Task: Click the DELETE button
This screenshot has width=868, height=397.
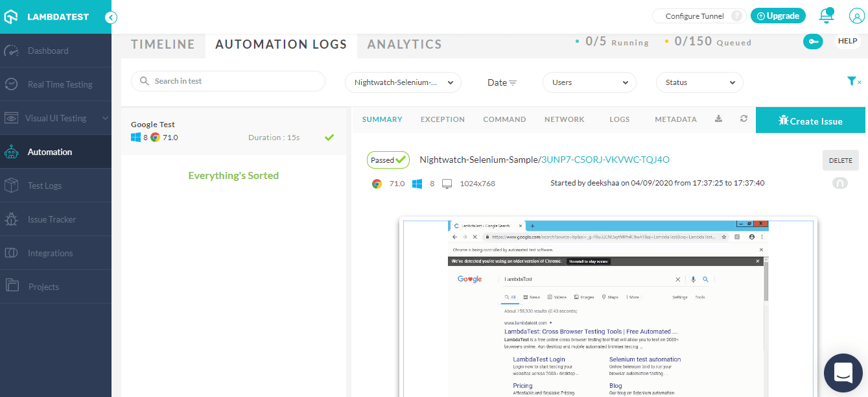Action: point(841,160)
